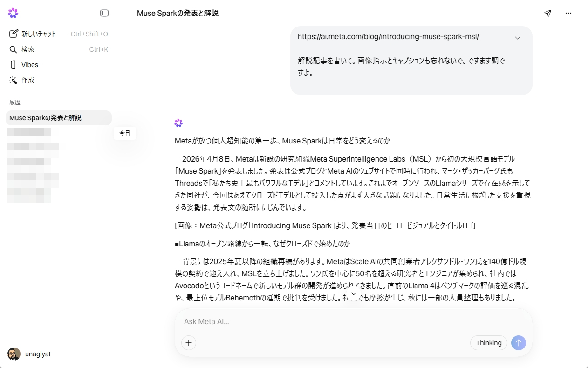Attach content using the plus icon
Viewport: 588px width, 368px height.
click(x=188, y=342)
